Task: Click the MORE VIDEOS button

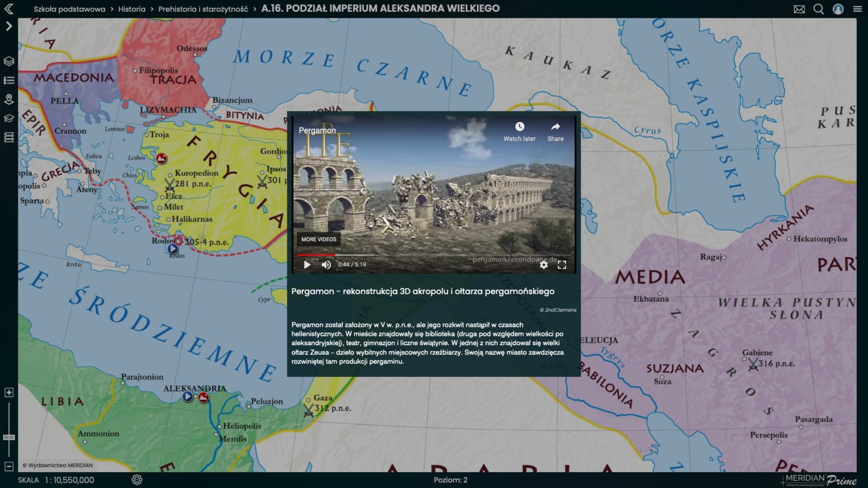Action: coord(319,239)
